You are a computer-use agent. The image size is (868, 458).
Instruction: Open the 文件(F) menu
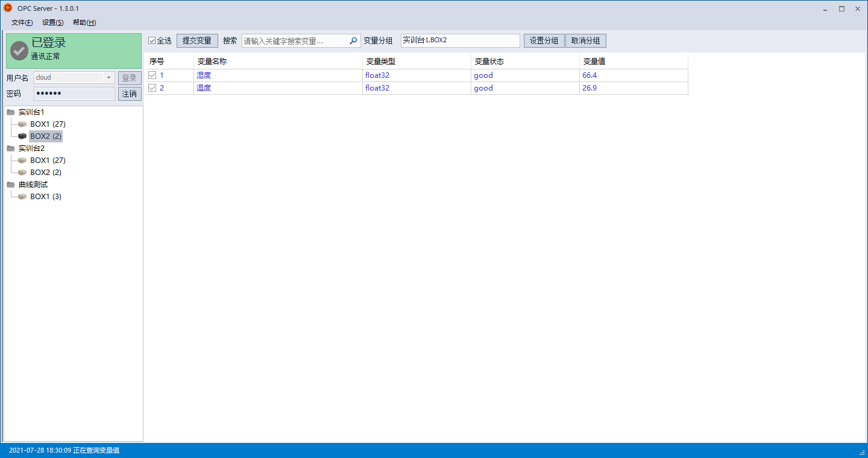pyautogui.click(x=22, y=22)
